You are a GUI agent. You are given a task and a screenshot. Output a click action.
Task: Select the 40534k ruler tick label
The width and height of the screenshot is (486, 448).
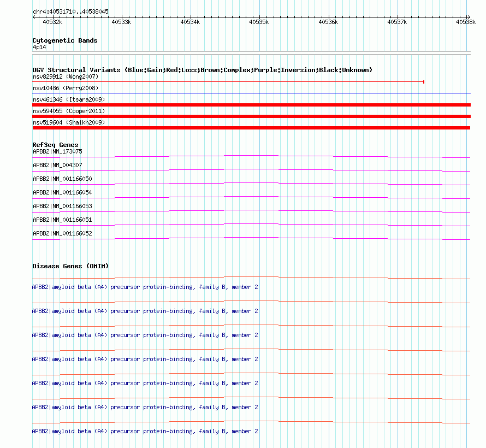click(x=190, y=22)
